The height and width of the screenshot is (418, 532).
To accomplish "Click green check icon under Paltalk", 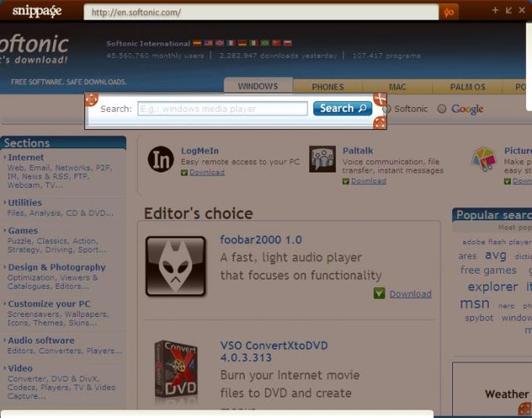I will [346, 182].
